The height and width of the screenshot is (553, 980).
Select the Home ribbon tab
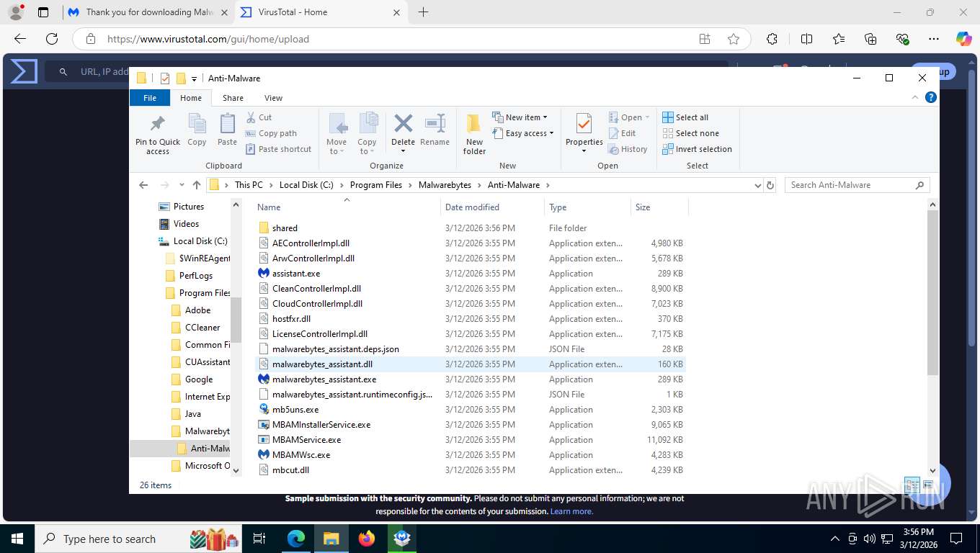coord(191,98)
